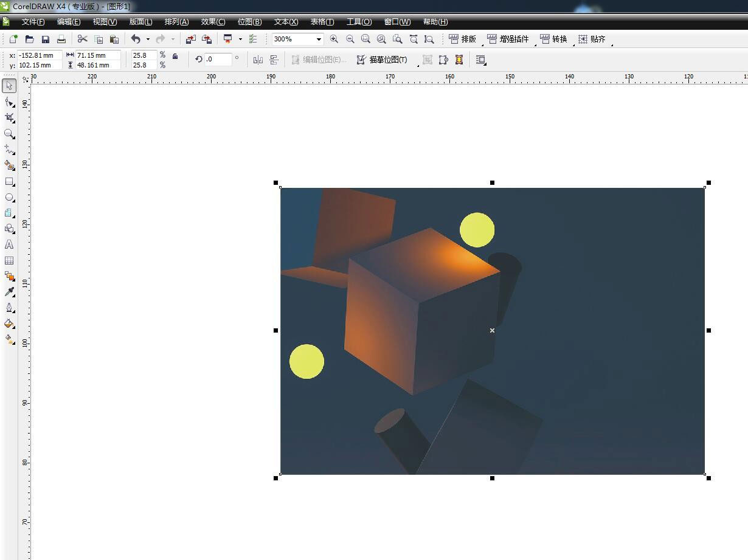Pick the Rectangle tool
Image resolution: width=748 pixels, height=560 pixels.
point(9,181)
